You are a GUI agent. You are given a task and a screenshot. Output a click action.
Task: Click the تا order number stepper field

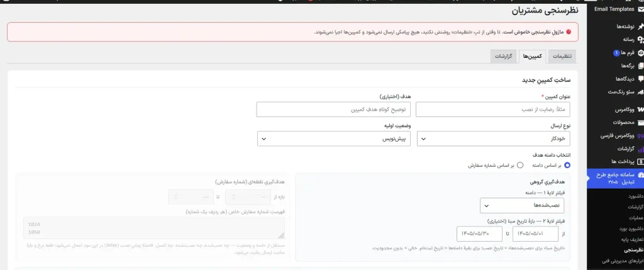(x=191, y=197)
